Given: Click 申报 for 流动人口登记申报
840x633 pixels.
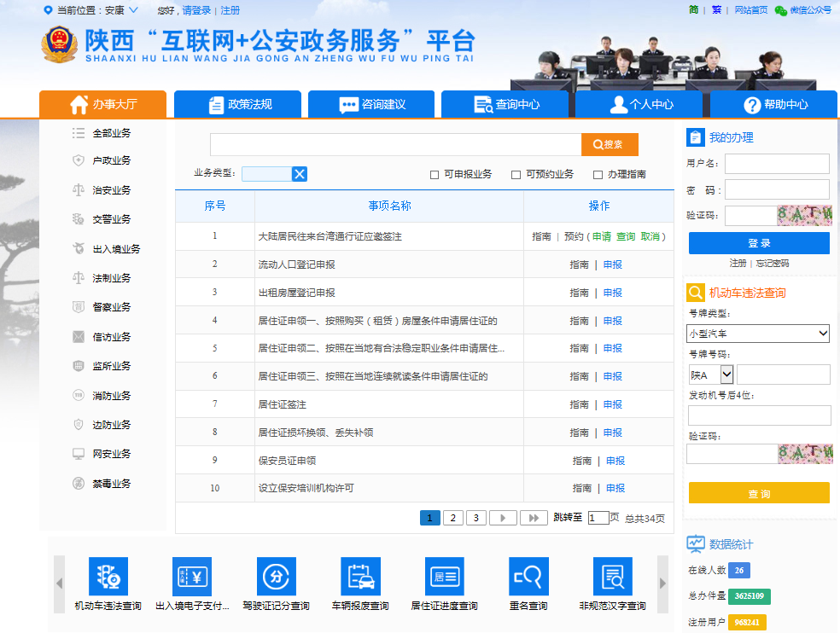Looking at the screenshot, I should (613, 264).
